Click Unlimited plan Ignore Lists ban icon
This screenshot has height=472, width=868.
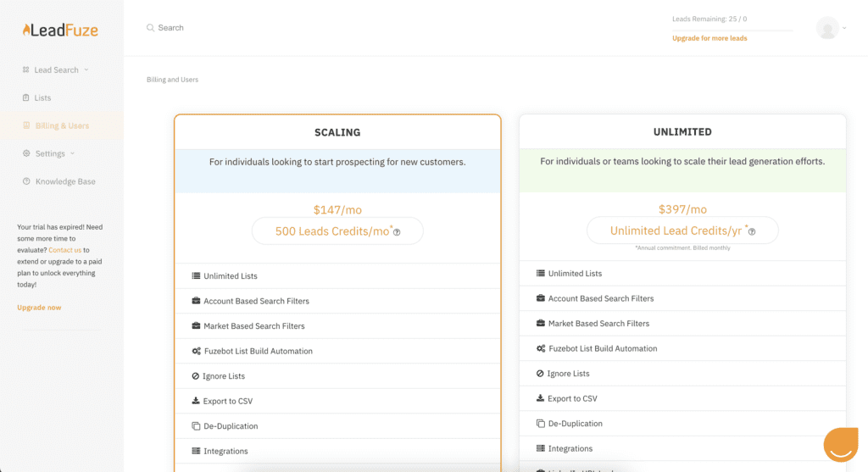pyautogui.click(x=540, y=374)
